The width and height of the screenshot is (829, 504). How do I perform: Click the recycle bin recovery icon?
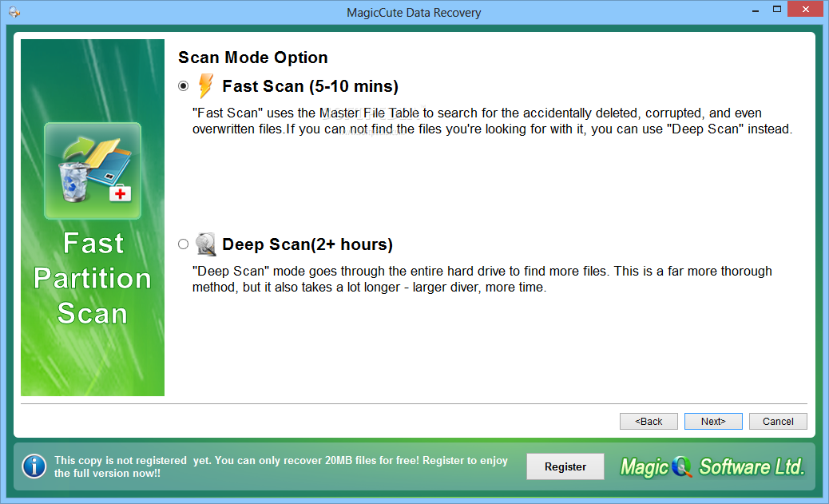93,171
